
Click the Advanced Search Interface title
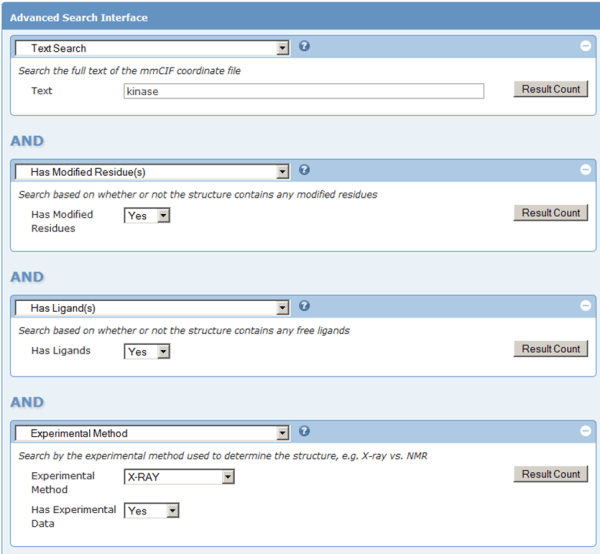point(78,18)
